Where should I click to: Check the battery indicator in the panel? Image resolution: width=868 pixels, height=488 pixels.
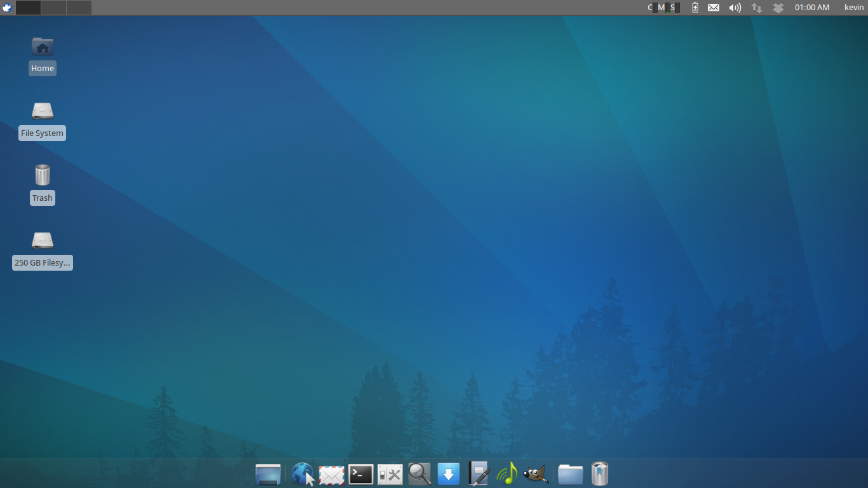coord(695,7)
